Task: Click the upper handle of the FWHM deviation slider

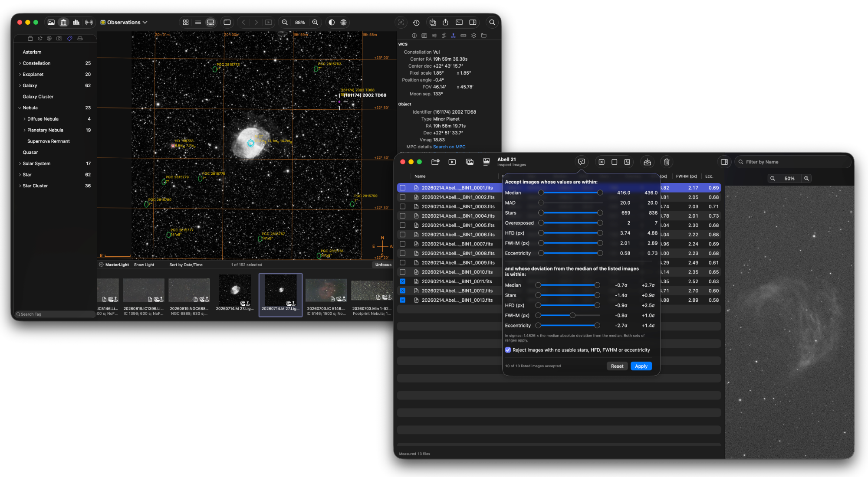Action: (x=572, y=315)
